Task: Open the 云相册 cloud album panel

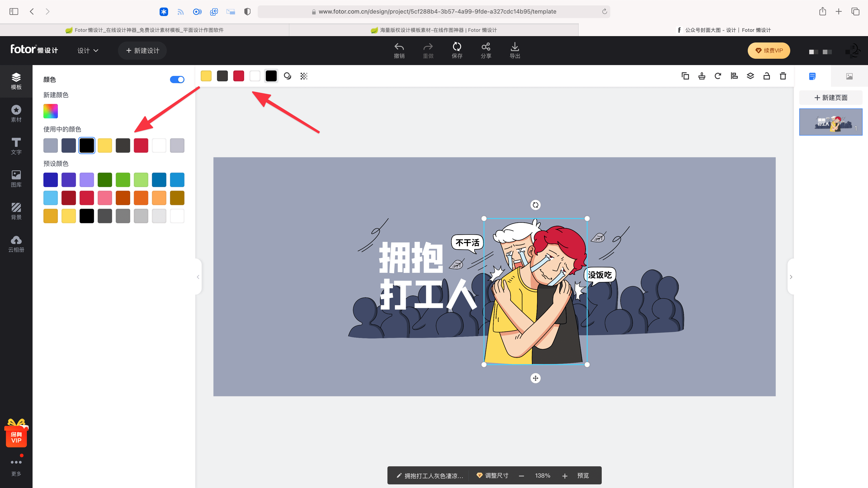Action: (16, 244)
